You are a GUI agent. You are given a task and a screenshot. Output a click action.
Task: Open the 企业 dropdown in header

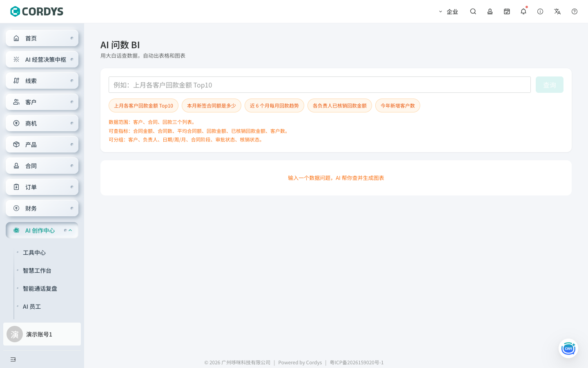[448, 11]
